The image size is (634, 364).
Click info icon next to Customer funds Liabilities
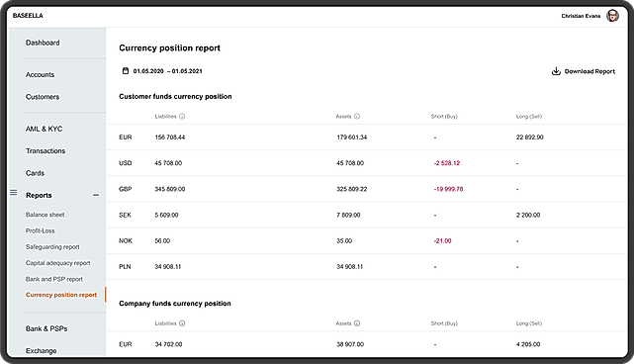coord(182,117)
